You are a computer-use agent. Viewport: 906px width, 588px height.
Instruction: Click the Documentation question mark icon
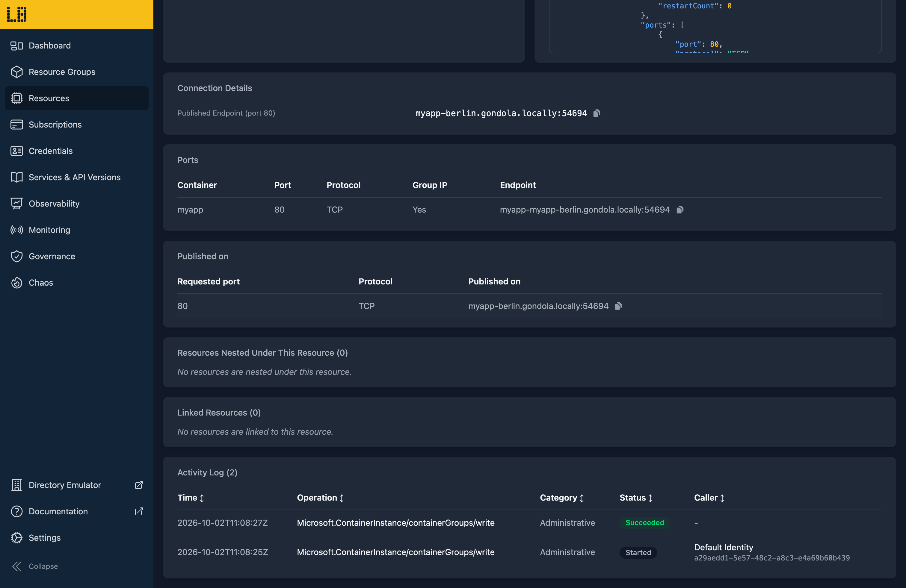[x=17, y=511]
